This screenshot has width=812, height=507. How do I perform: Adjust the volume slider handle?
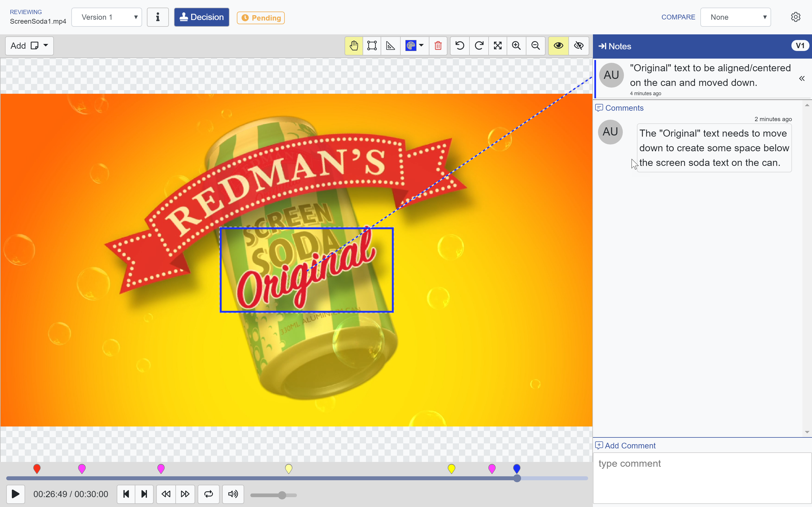[x=282, y=495]
